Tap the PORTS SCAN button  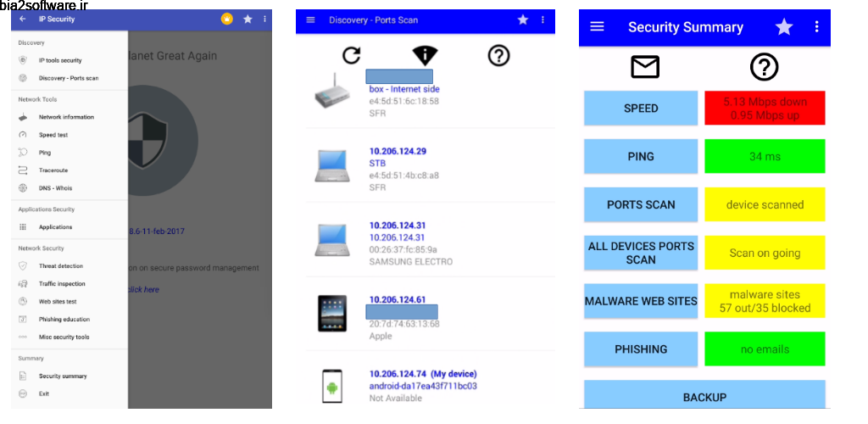(x=641, y=205)
